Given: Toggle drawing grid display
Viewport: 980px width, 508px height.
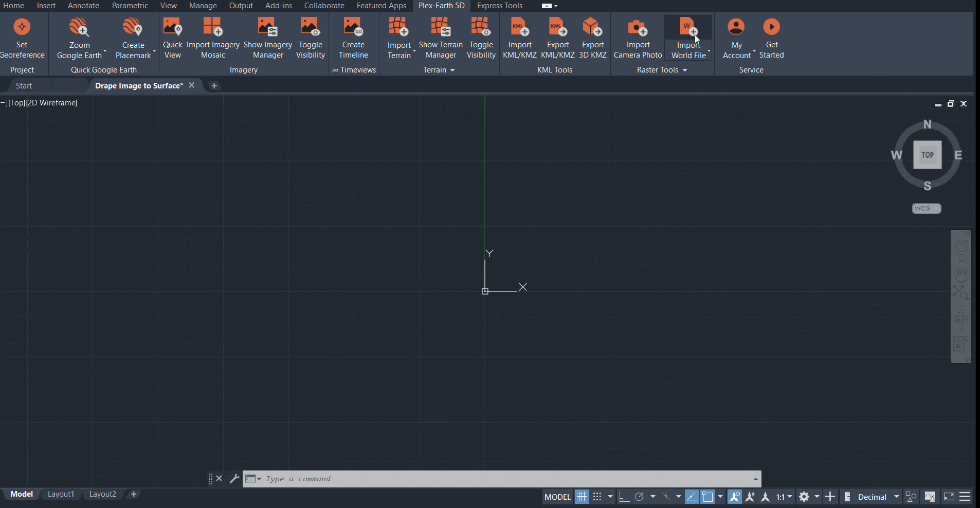Looking at the screenshot, I should 582,497.
